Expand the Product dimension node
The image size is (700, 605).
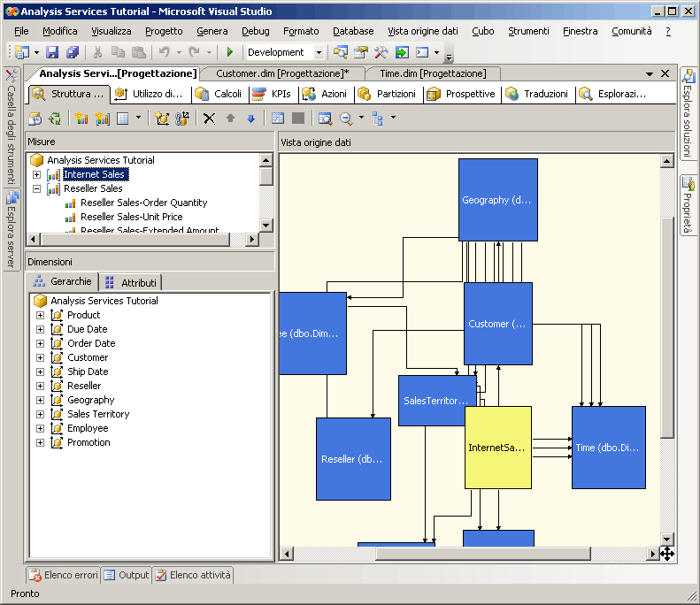pyautogui.click(x=40, y=315)
